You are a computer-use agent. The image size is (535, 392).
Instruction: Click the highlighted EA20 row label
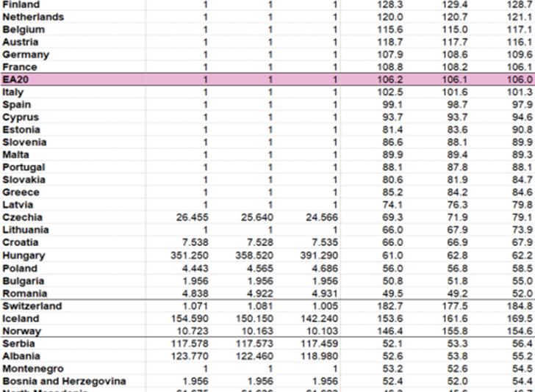(x=15, y=80)
